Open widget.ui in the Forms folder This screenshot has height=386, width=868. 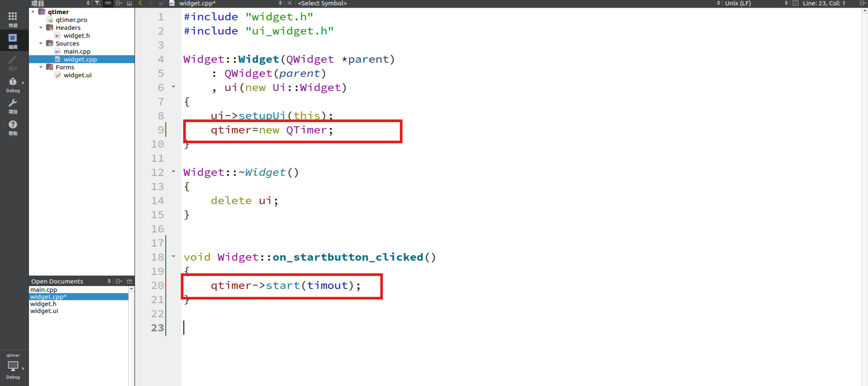click(77, 75)
